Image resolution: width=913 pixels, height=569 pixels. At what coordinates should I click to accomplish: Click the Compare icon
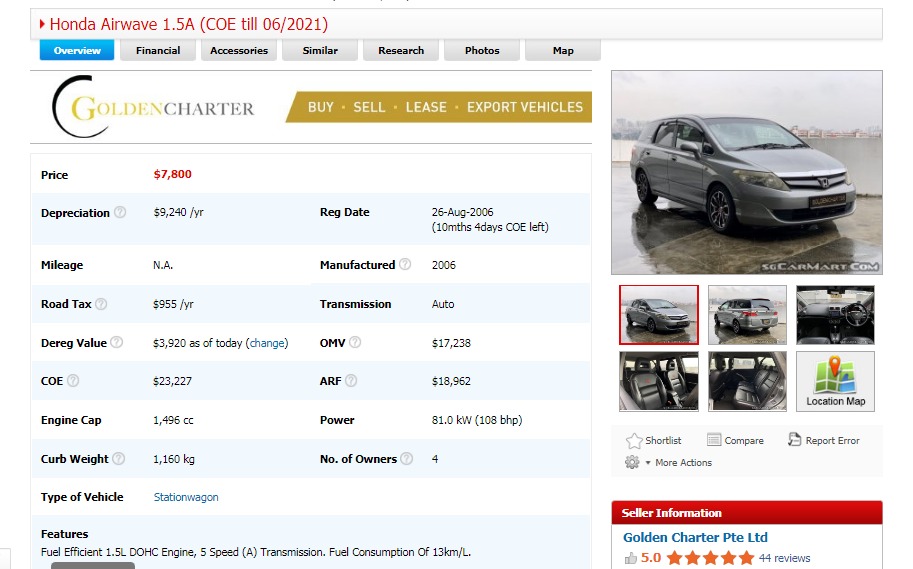714,440
